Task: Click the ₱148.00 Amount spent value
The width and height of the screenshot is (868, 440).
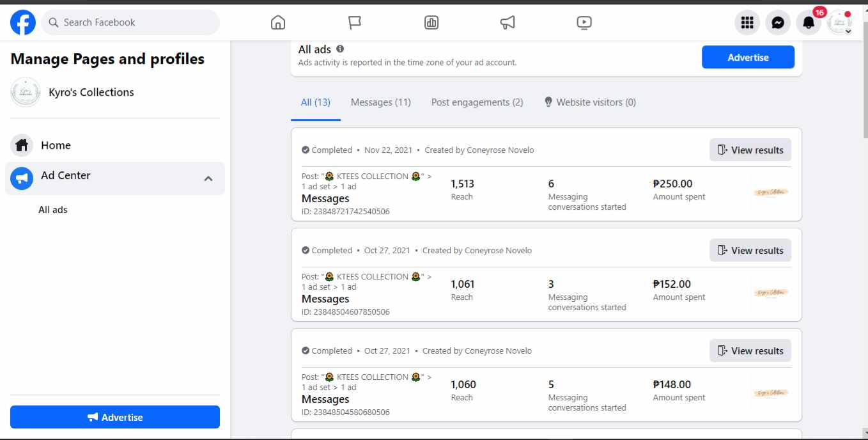Action: coord(672,384)
